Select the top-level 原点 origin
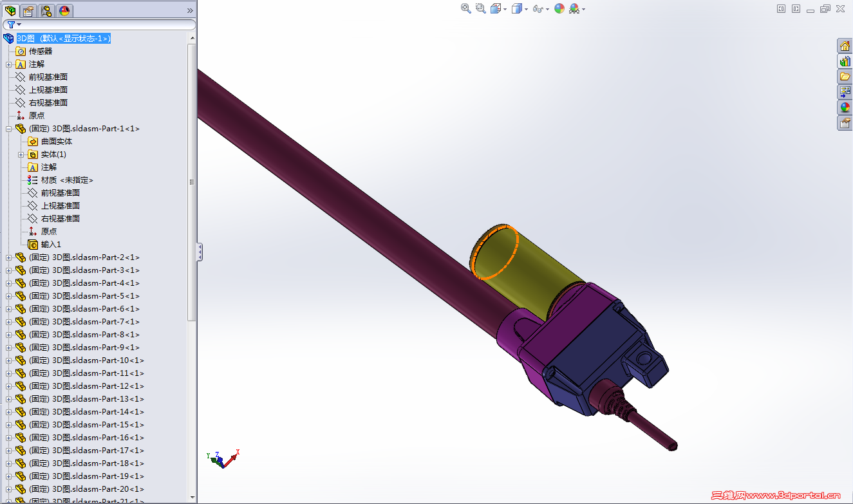Image resolution: width=853 pixels, height=504 pixels. (x=37, y=116)
